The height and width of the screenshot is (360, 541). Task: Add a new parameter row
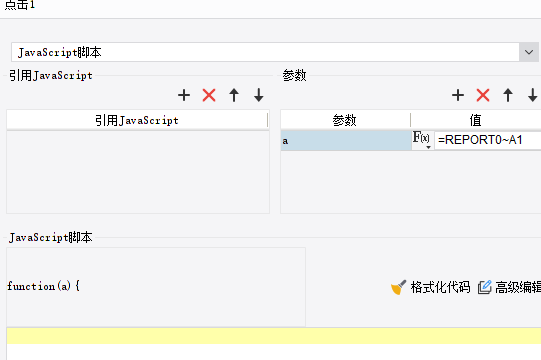pos(458,95)
